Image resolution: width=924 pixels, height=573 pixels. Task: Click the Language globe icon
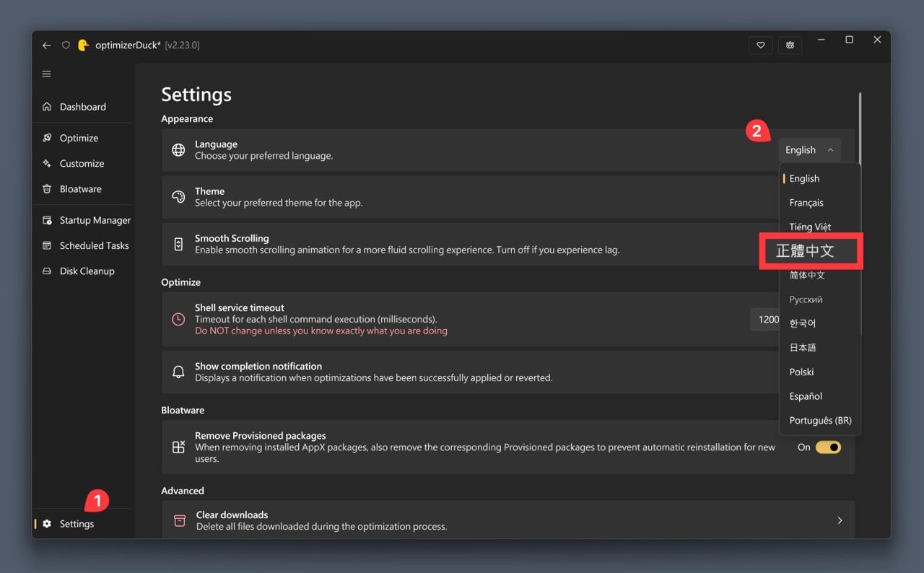(x=178, y=150)
